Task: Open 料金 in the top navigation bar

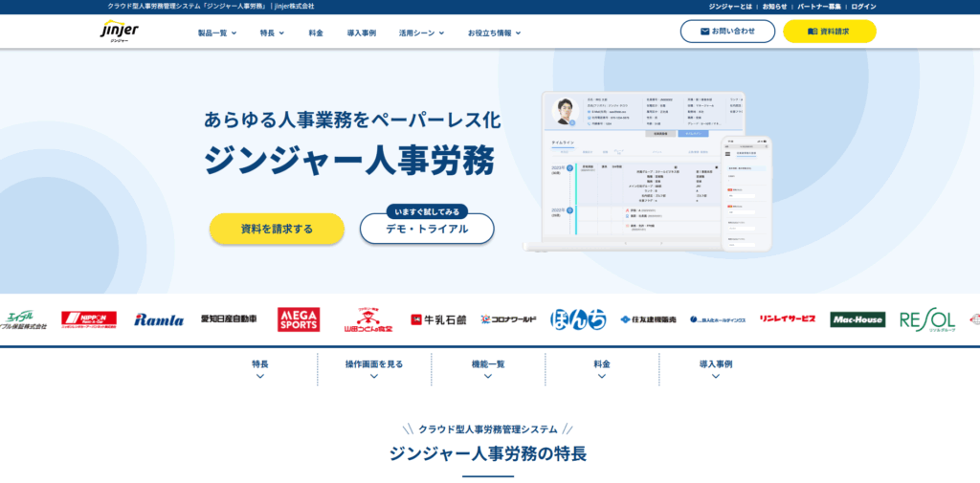Action: [x=316, y=33]
